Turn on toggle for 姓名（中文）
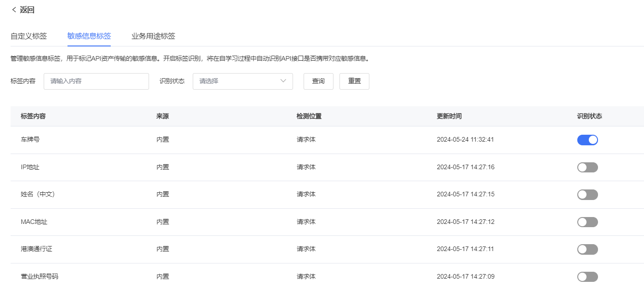Screen dimensions: 644x286 point(587,194)
